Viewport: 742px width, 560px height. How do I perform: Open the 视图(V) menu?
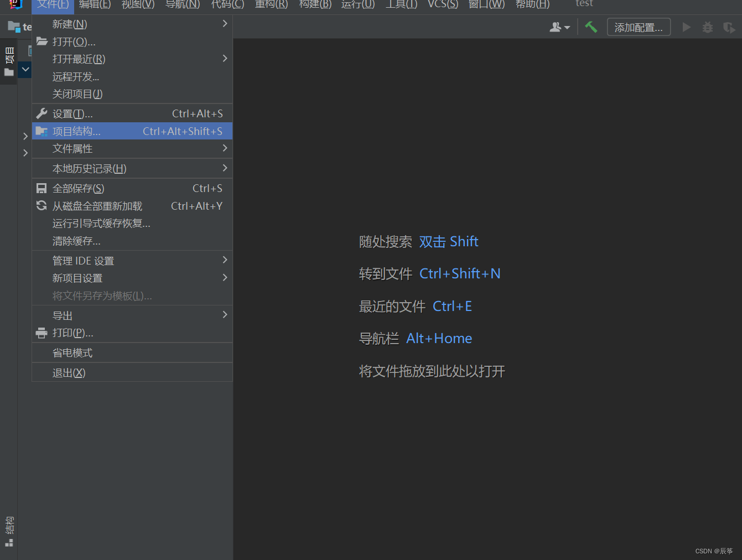click(138, 4)
